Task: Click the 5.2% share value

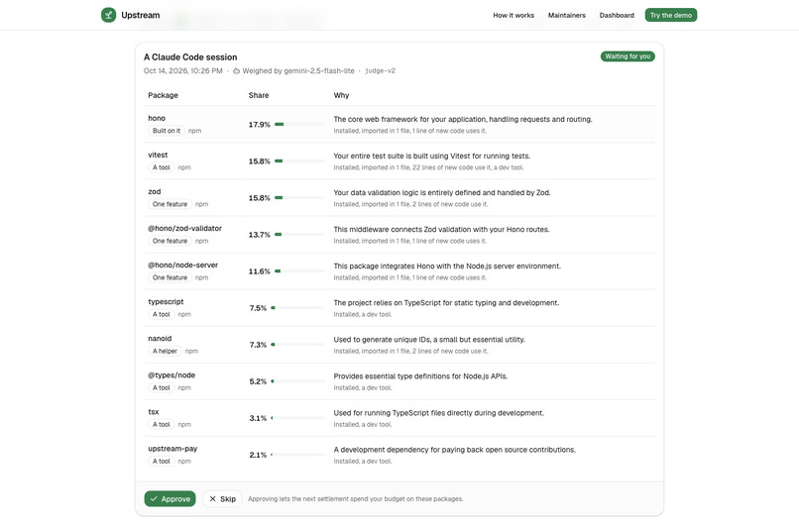Action: tap(258, 381)
